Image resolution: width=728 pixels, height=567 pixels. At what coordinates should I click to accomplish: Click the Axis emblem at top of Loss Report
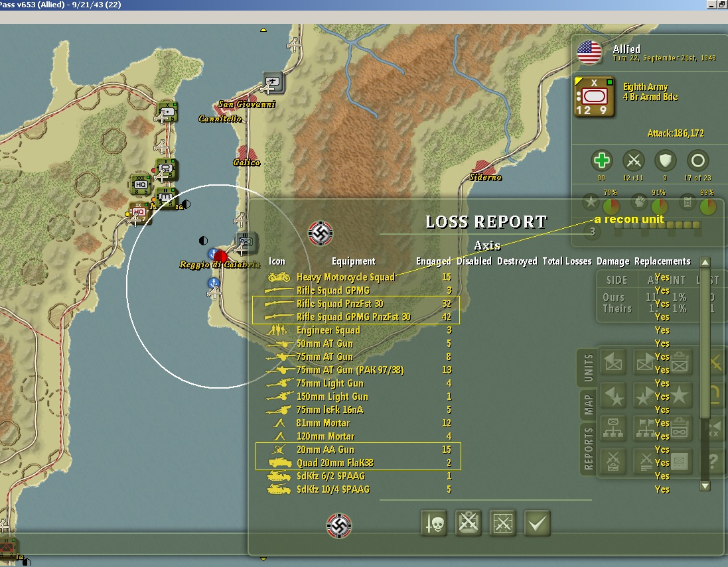tap(321, 233)
